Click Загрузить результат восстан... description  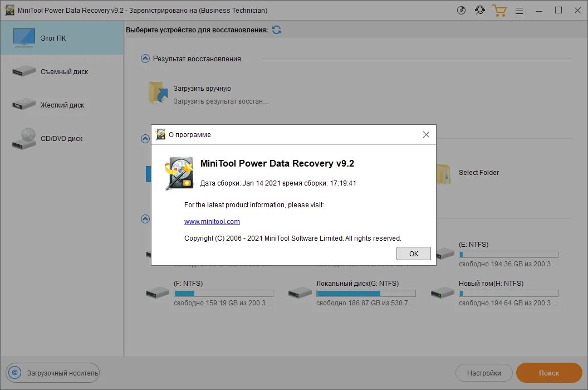[x=221, y=101]
